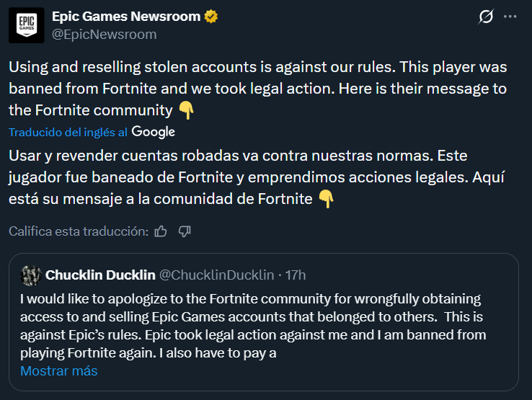Open the @EpicNewsroom handle link
The height and width of the screenshot is (400, 532).
pos(104,34)
